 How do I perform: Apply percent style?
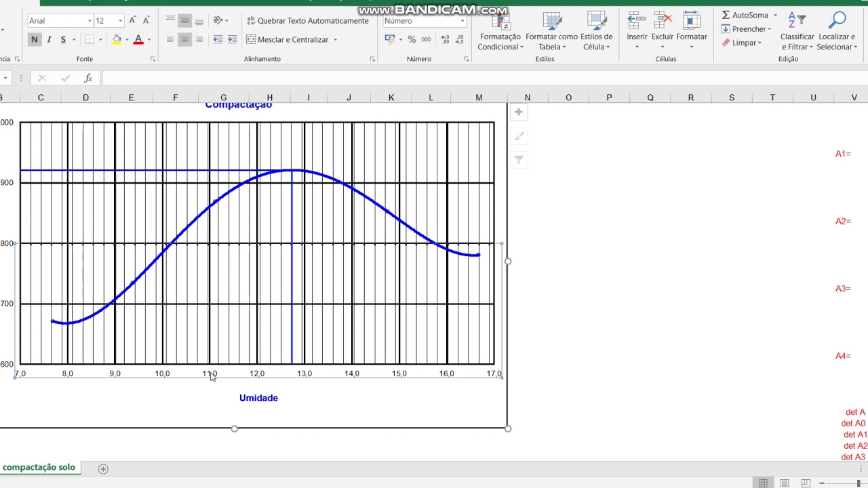pyautogui.click(x=412, y=40)
